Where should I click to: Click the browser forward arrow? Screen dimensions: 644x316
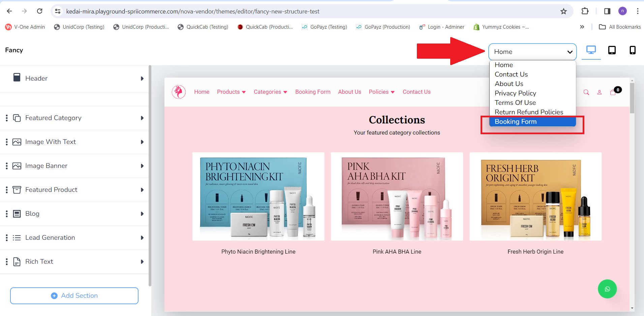[24, 11]
